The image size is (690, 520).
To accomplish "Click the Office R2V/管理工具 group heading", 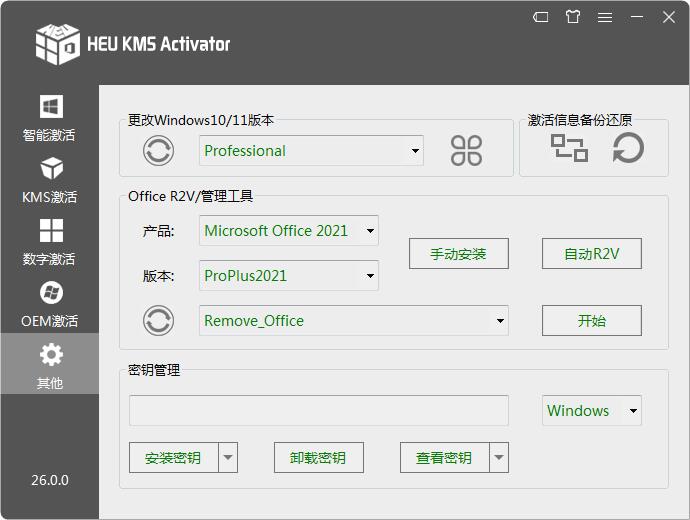I will 190,196.
